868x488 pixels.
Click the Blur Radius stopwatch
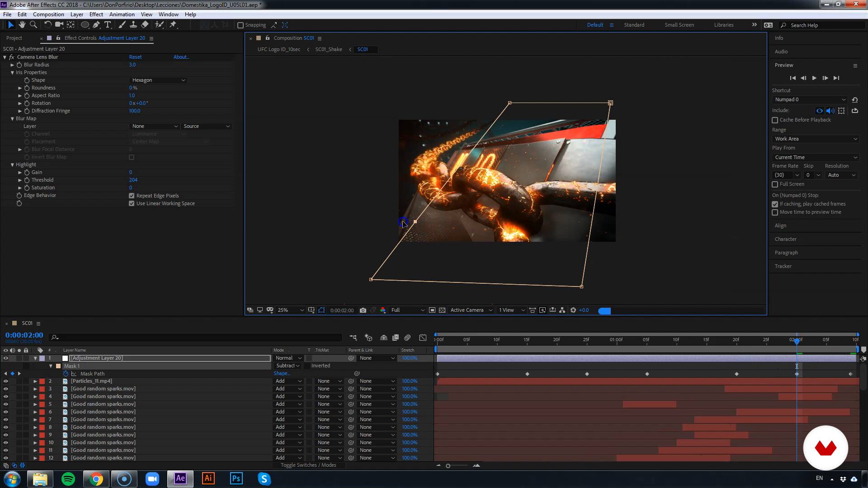coord(19,65)
